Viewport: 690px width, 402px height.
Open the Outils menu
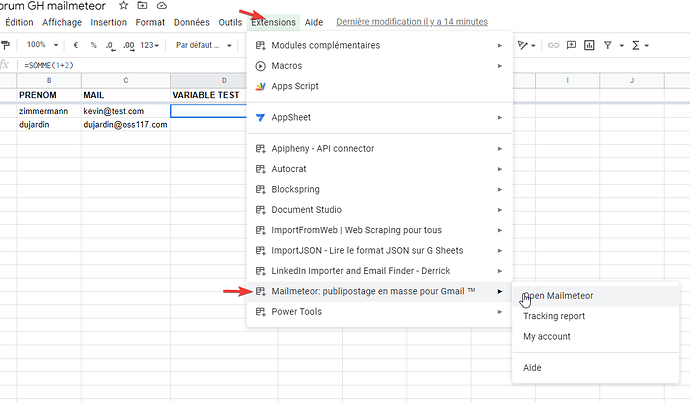pos(230,22)
